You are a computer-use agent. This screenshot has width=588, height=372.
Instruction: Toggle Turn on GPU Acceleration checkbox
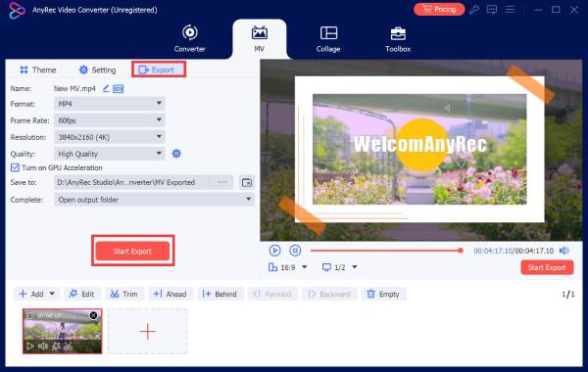point(15,167)
